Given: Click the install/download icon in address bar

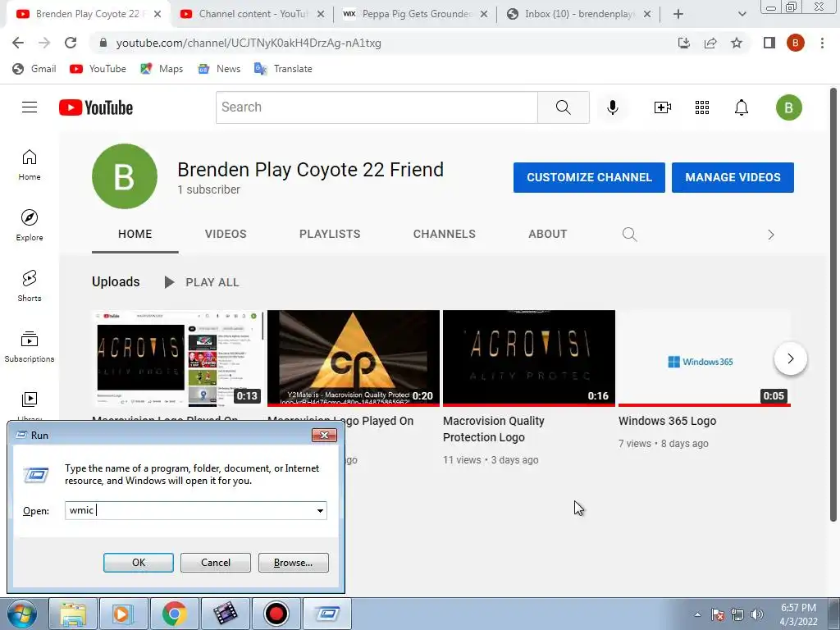Looking at the screenshot, I should (x=684, y=43).
